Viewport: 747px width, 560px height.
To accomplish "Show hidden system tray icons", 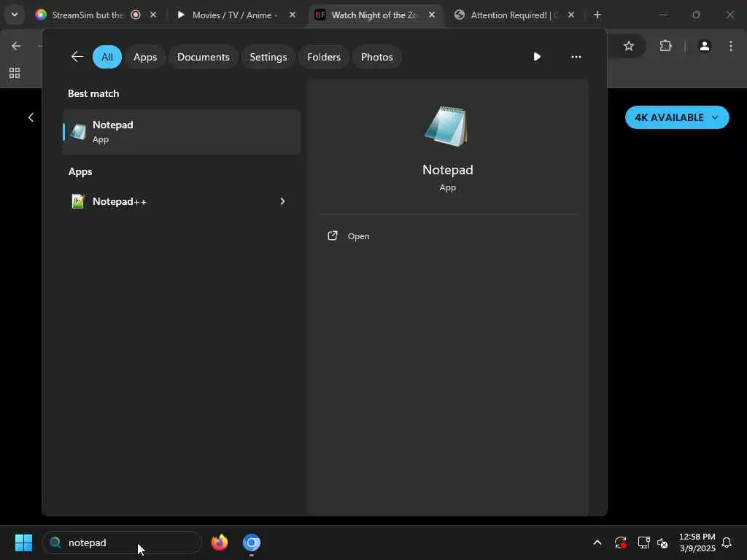I will pos(597,542).
